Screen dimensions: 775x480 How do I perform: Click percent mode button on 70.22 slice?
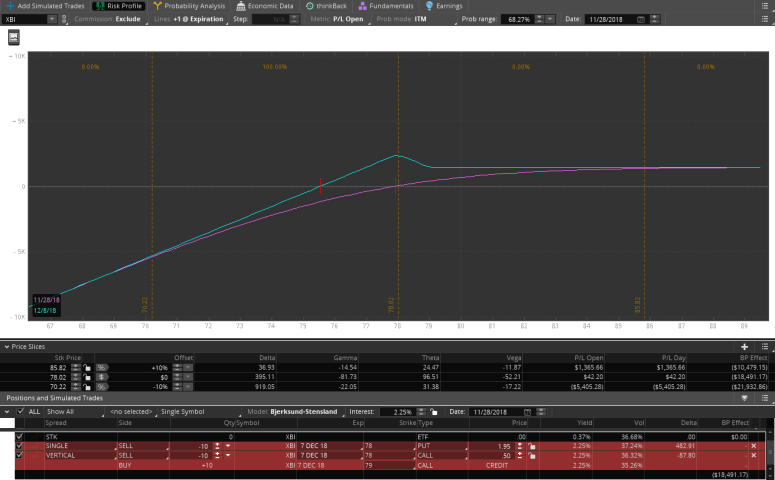102,387
